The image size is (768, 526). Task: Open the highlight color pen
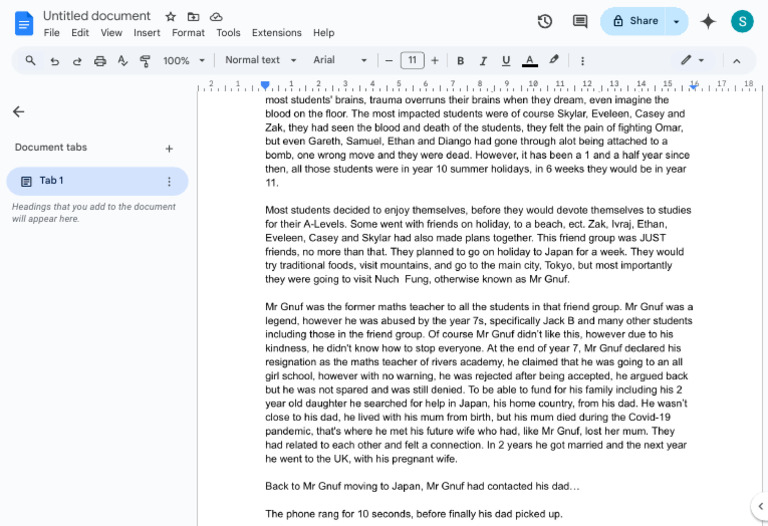(553, 60)
